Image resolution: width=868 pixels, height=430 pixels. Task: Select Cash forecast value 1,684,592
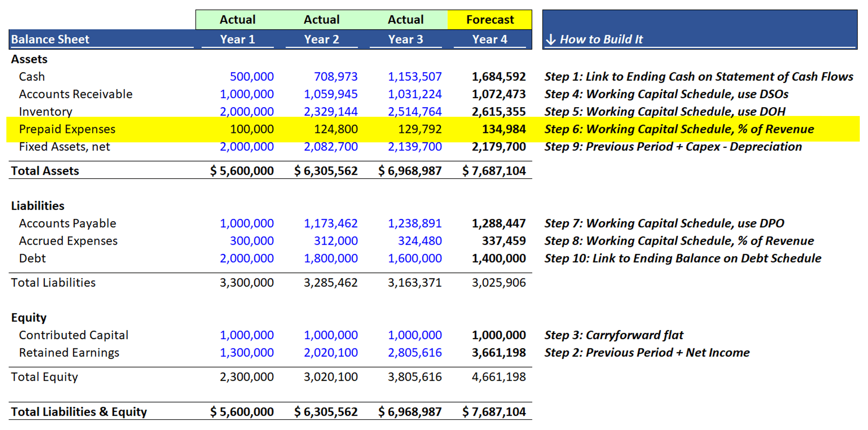click(x=498, y=77)
